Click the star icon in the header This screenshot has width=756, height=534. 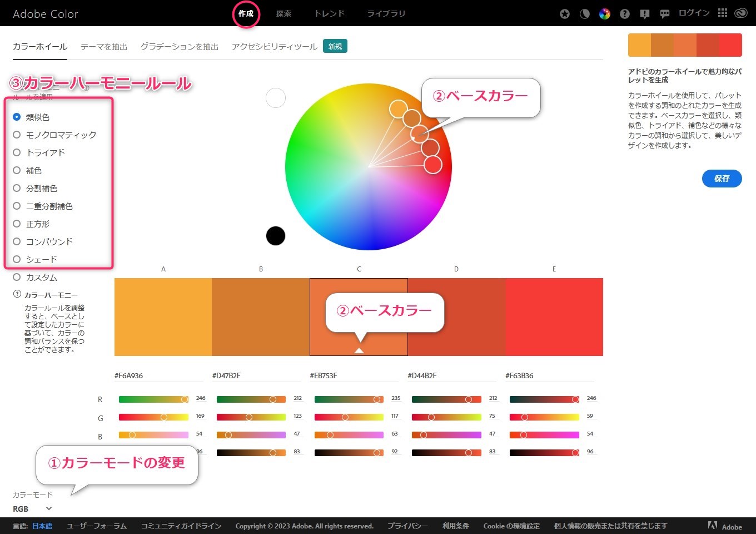tap(565, 14)
